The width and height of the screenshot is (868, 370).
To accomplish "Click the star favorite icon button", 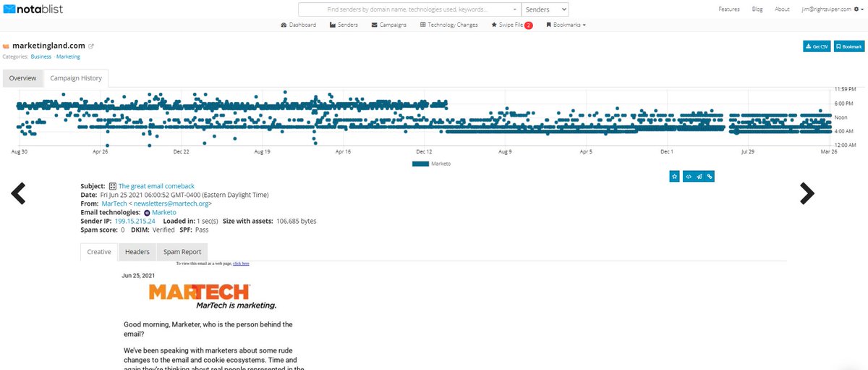I will 674,176.
